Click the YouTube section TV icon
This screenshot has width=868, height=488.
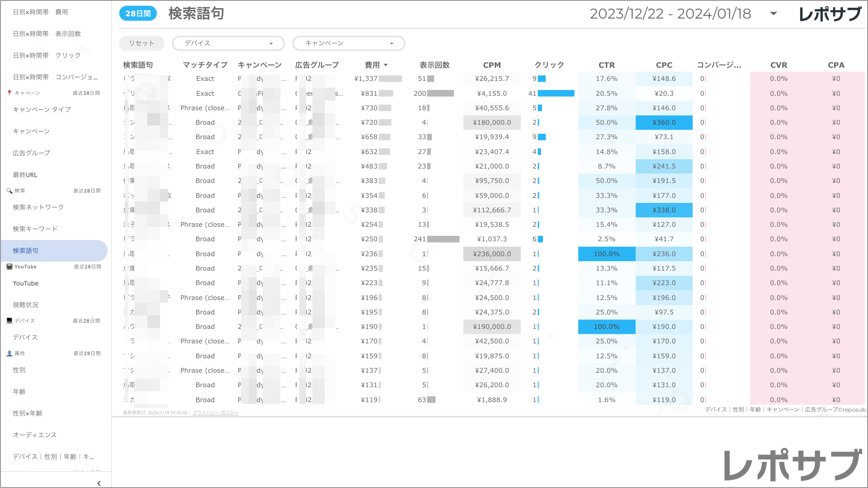9,267
